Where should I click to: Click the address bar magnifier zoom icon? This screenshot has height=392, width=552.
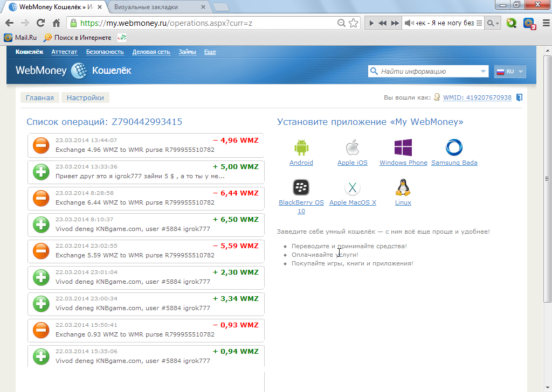coord(341,23)
